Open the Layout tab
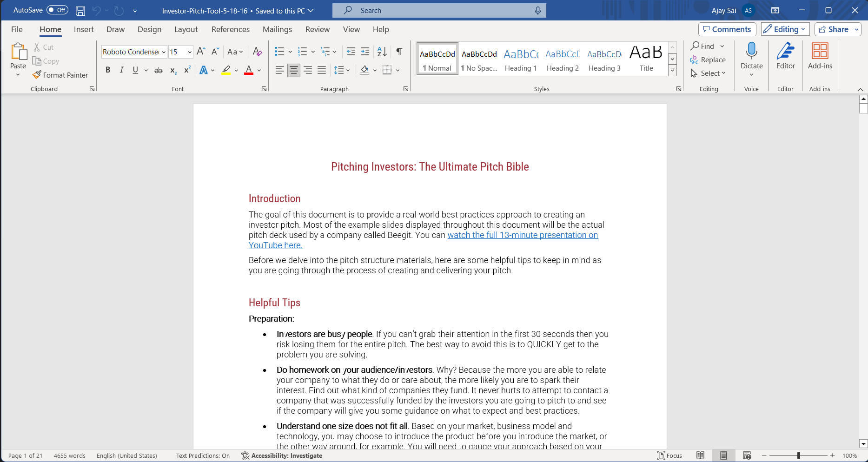The width and height of the screenshot is (868, 462). (186, 29)
